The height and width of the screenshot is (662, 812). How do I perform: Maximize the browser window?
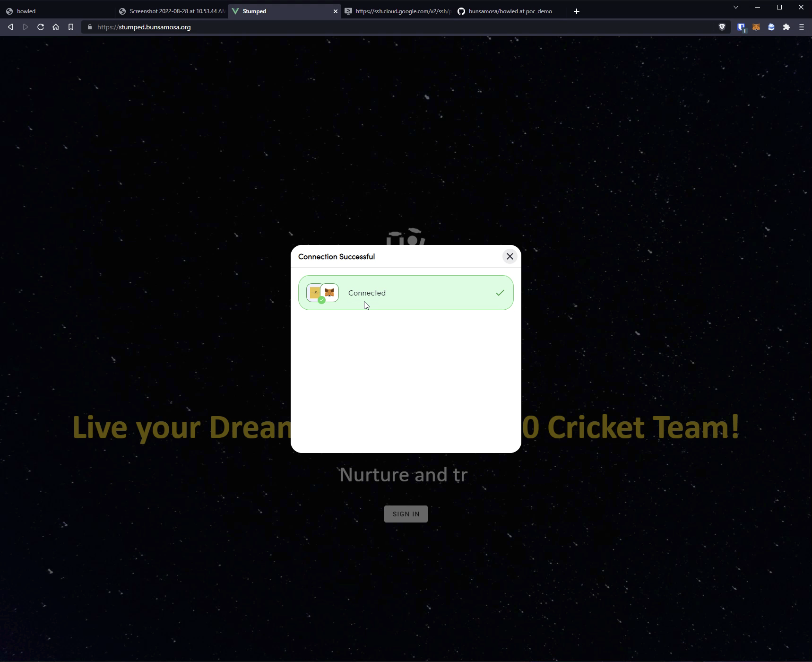779,7
